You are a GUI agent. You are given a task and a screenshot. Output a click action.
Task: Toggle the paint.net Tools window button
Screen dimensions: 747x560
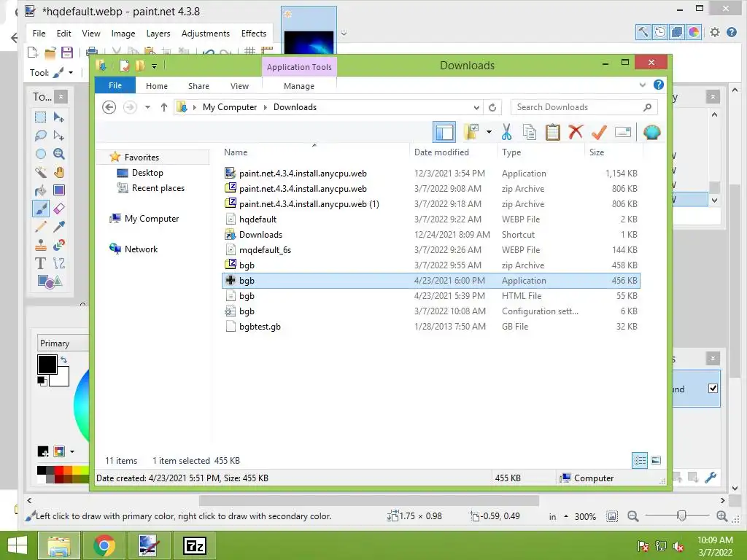pyautogui.click(x=643, y=32)
